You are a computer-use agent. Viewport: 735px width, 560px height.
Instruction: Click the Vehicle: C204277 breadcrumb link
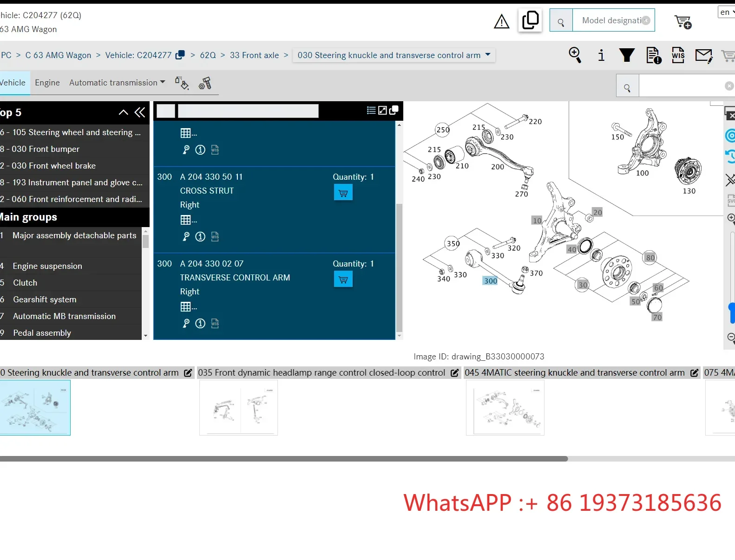click(x=138, y=55)
